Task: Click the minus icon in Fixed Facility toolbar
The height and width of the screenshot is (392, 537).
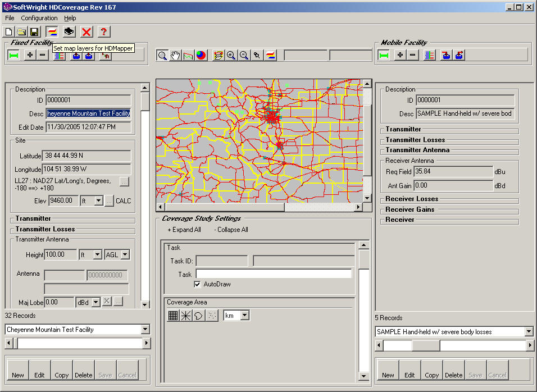Action: tap(43, 55)
